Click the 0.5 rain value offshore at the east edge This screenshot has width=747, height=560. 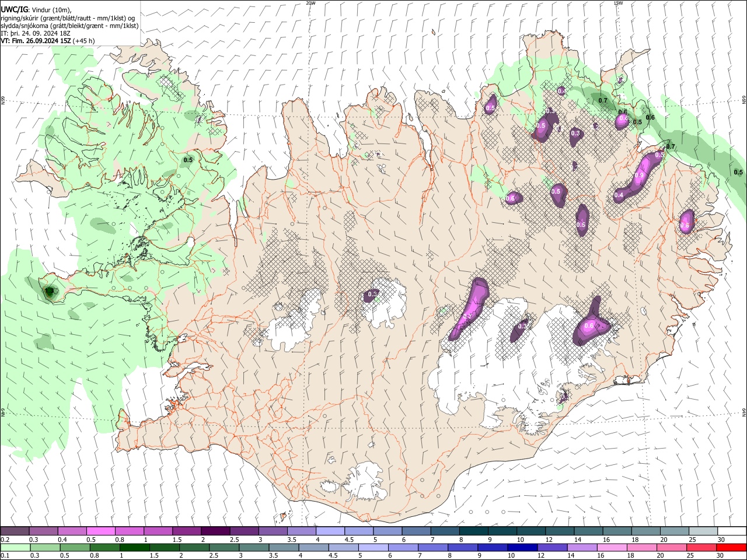738,172
